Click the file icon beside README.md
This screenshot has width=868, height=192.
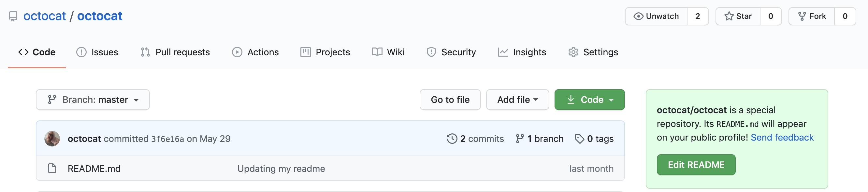[52, 168]
